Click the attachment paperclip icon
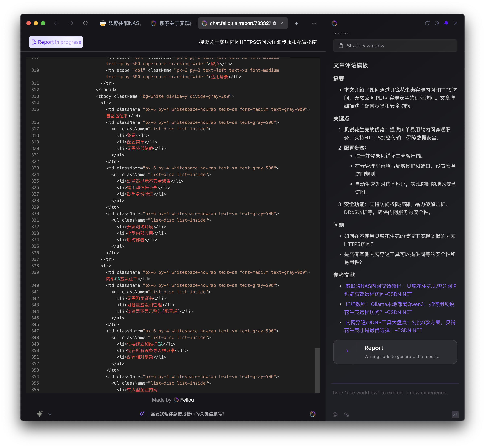This screenshot has width=485, height=448. tap(346, 414)
